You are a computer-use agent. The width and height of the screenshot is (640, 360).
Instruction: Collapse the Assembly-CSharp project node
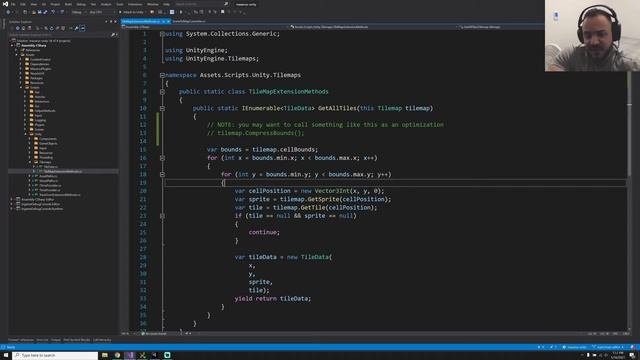[x=12, y=45]
